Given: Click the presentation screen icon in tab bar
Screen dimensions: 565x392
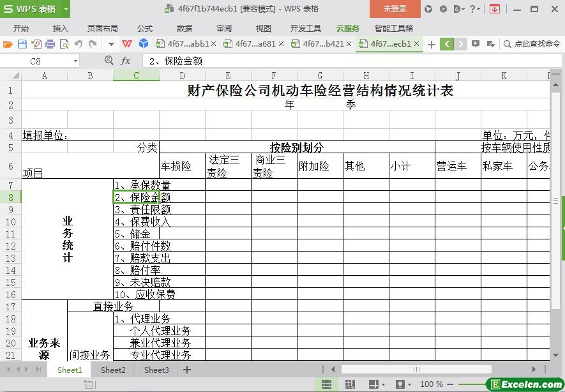Looking at the screenshot, I should click(x=476, y=44).
